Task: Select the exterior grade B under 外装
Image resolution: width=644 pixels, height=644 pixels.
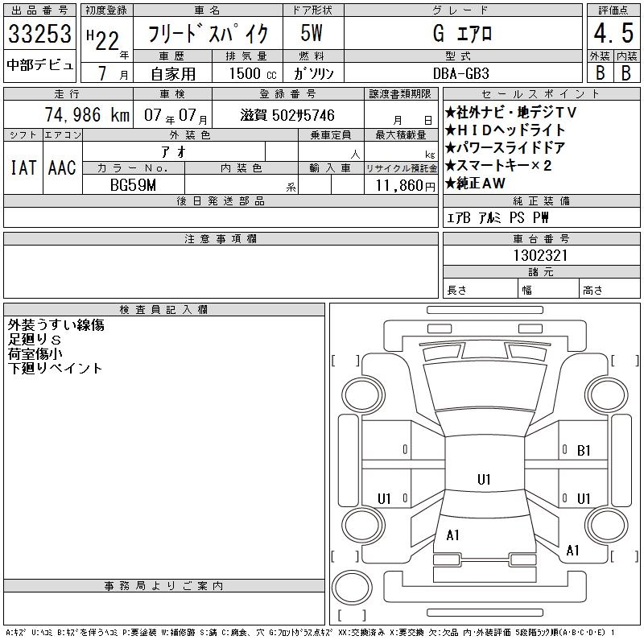Action: 600,73
